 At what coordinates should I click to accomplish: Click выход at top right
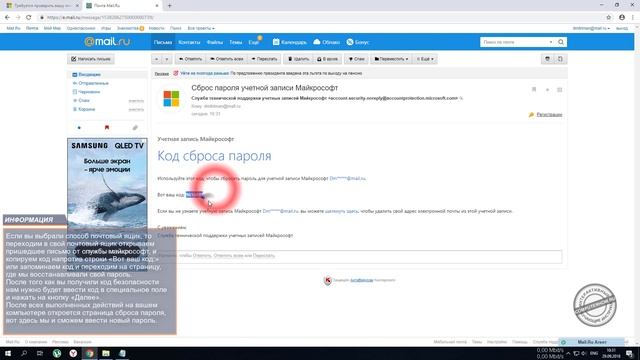(x=622, y=28)
